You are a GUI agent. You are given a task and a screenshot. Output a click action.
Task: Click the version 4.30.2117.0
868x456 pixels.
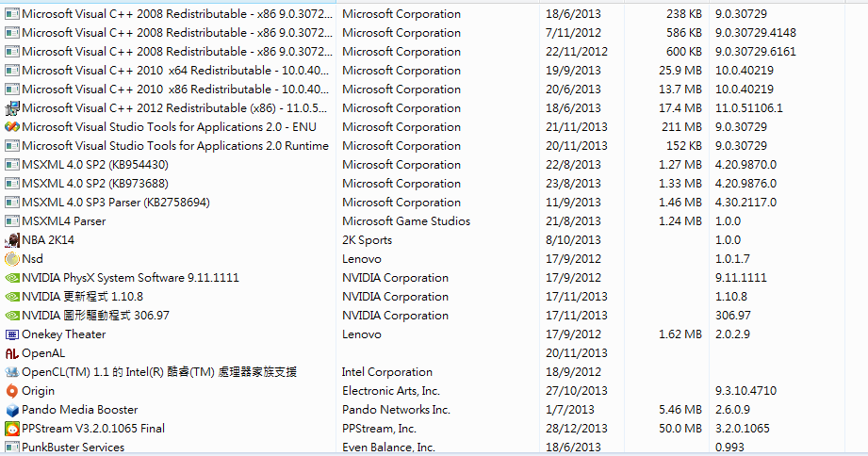coord(745,202)
